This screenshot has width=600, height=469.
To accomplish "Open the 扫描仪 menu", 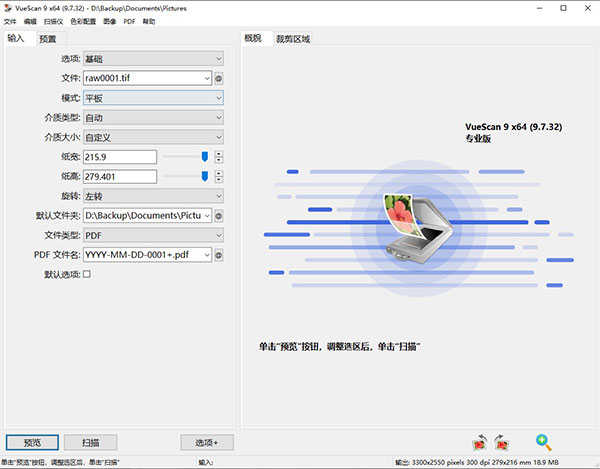I will click(x=54, y=21).
